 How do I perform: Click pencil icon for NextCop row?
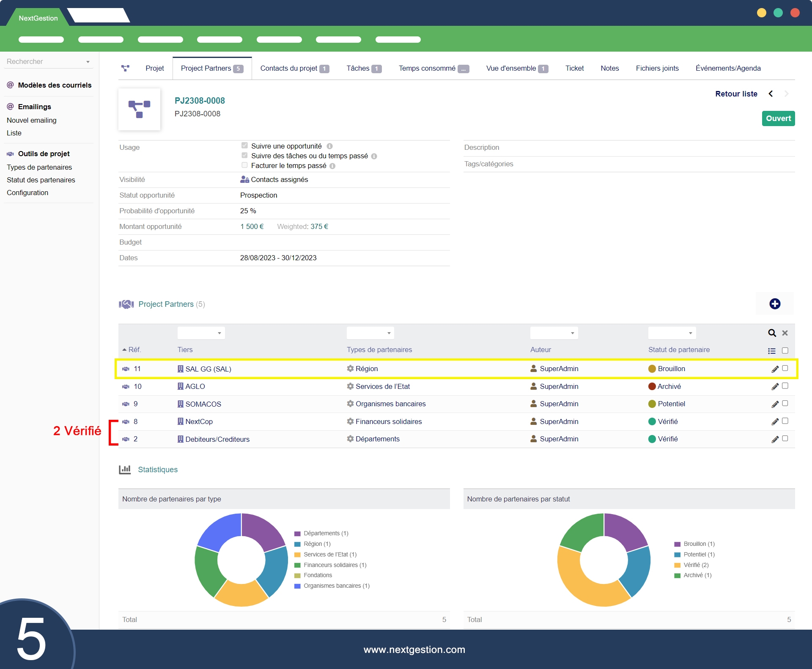(775, 422)
